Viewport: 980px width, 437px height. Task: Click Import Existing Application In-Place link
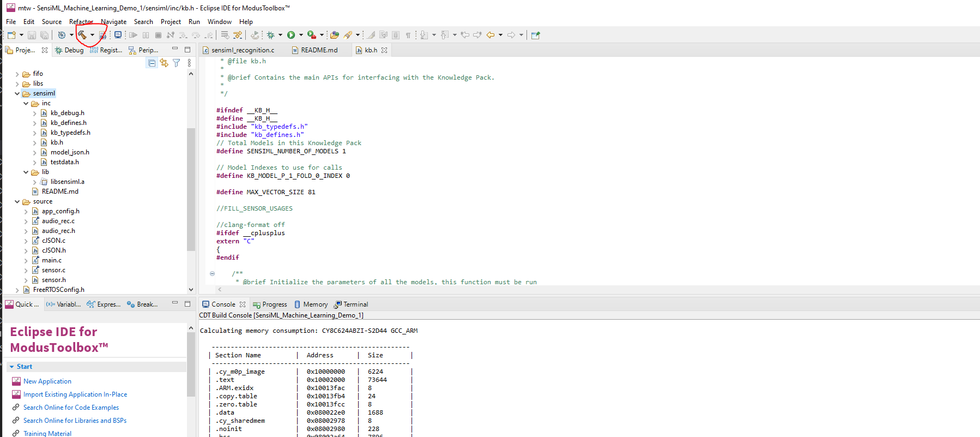(x=75, y=394)
